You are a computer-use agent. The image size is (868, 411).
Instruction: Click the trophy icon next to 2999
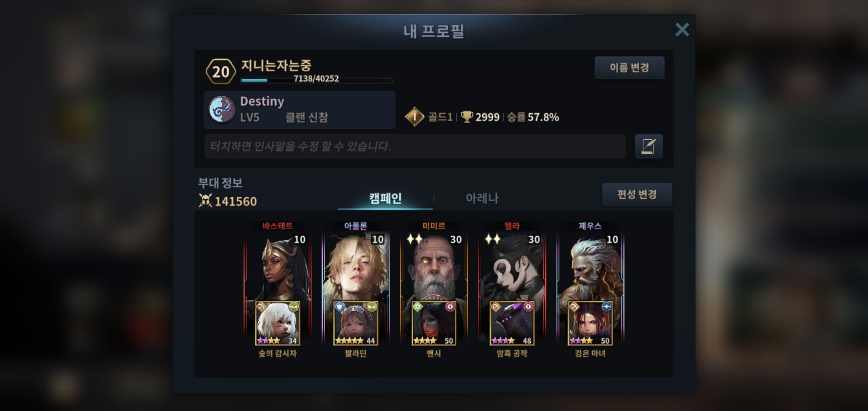tap(467, 117)
